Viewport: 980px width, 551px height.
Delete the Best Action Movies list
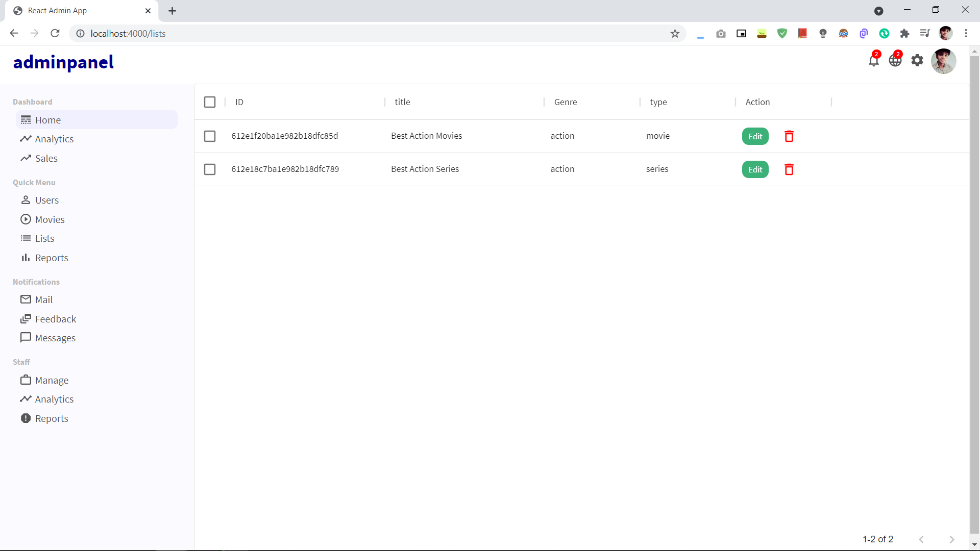pos(789,136)
